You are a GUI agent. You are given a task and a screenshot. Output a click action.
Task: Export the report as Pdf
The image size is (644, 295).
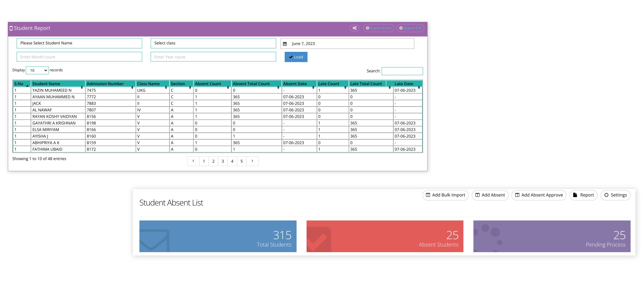click(x=410, y=28)
